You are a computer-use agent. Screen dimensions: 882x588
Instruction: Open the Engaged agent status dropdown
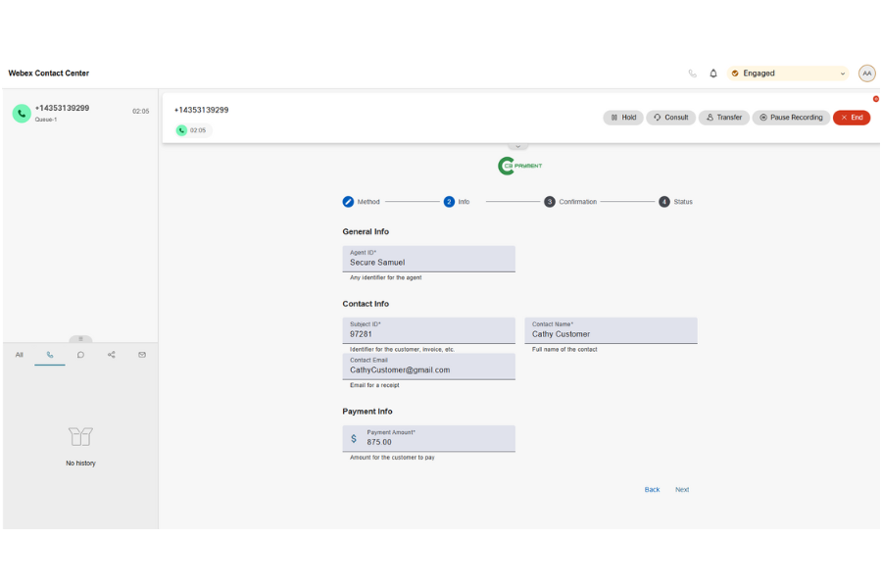click(x=789, y=73)
